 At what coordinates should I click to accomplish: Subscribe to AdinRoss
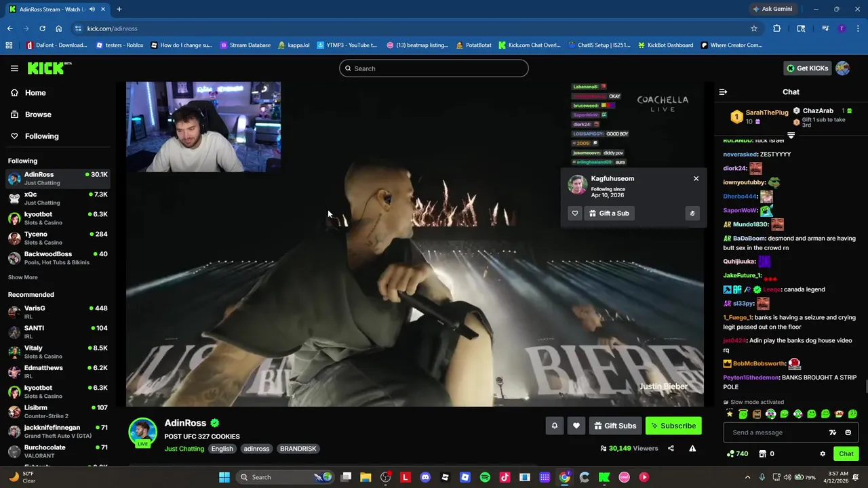673,426
